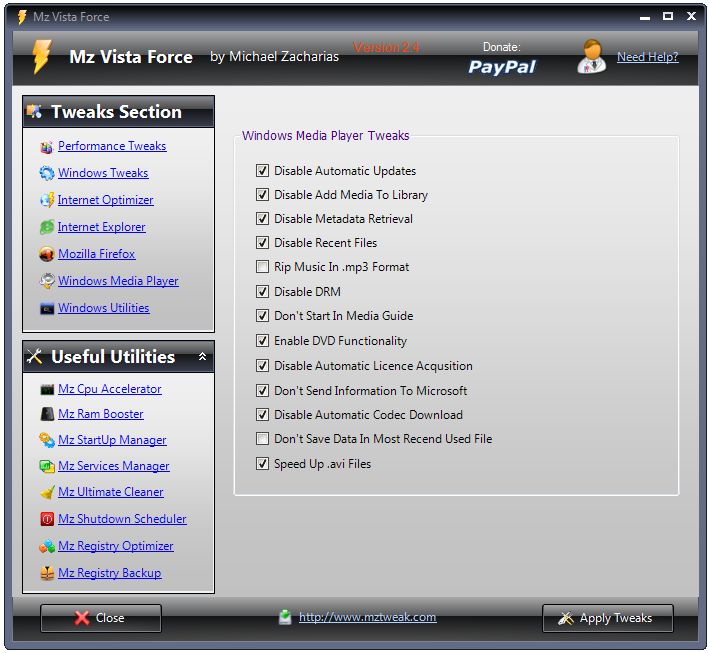Toggle Speed Up .avi Files checkbox

point(262,464)
